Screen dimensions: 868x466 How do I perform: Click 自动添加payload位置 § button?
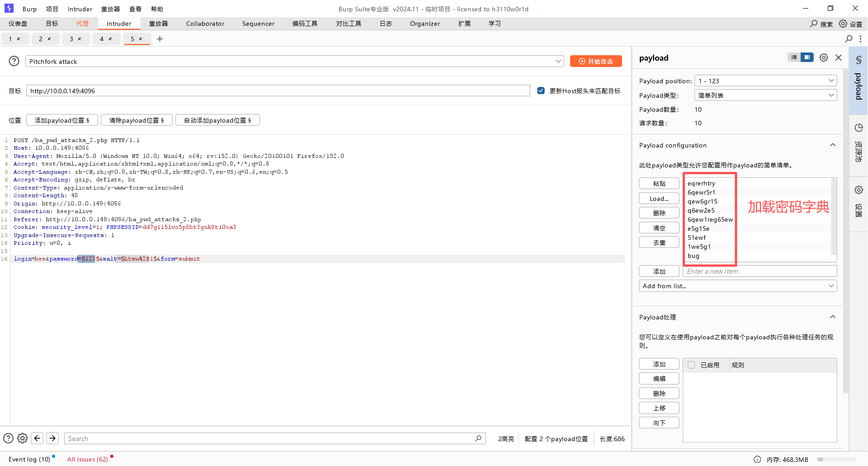217,120
